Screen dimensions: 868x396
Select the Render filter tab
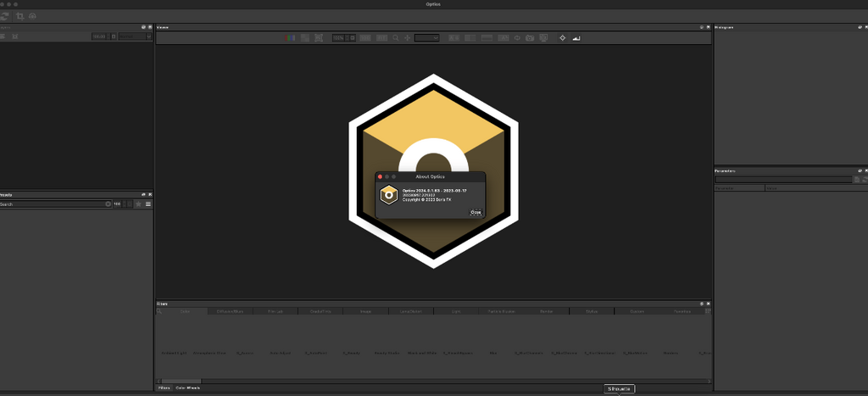(547, 311)
